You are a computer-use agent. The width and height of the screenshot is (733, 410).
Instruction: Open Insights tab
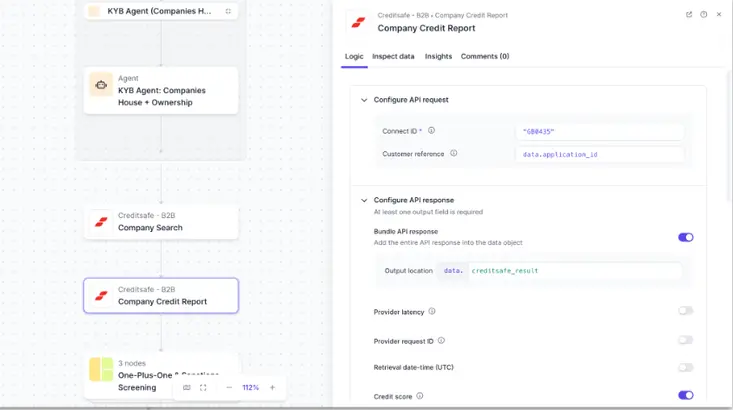(x=438, y=56)
